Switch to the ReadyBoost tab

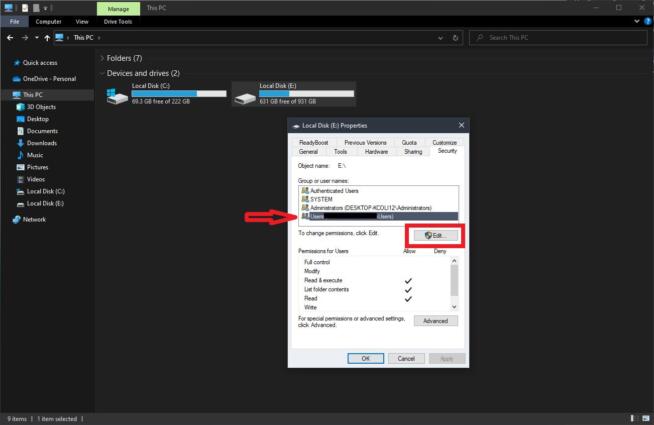coord(314,143)
